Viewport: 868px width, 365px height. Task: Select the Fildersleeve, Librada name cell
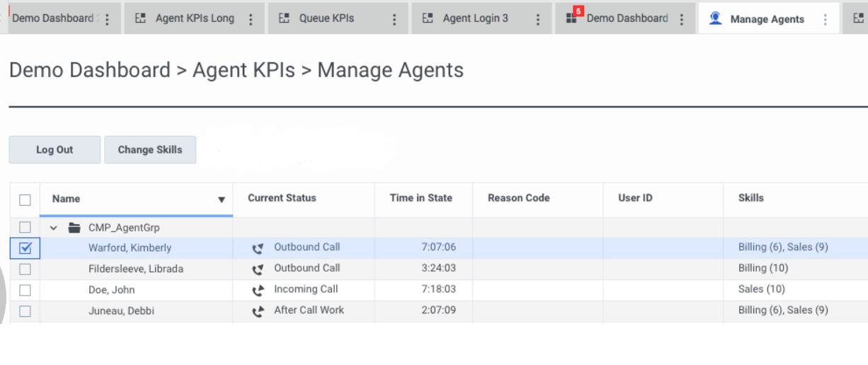click(x=136, y=269)
